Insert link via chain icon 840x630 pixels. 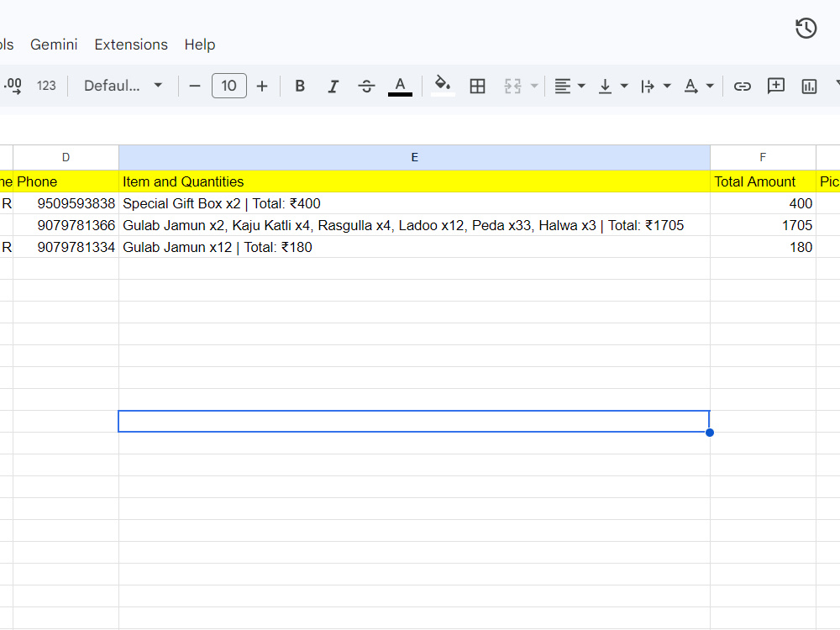point(742,86)
